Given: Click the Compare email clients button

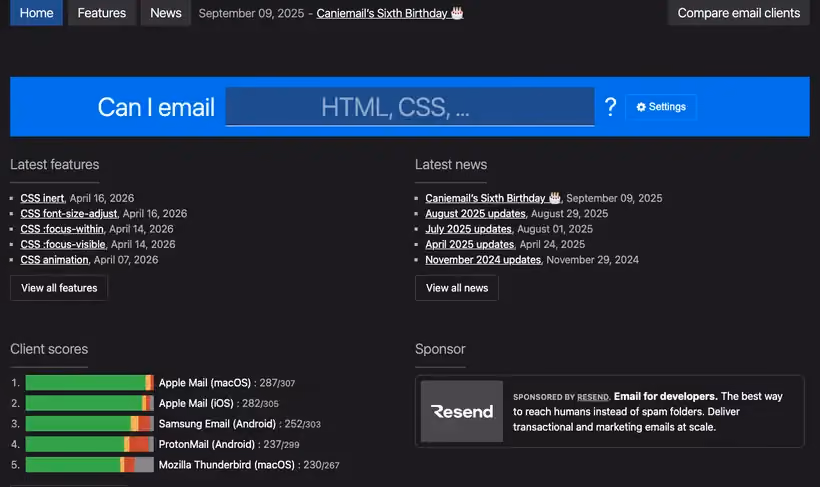Looking at the screenshot, I should 738,13.
